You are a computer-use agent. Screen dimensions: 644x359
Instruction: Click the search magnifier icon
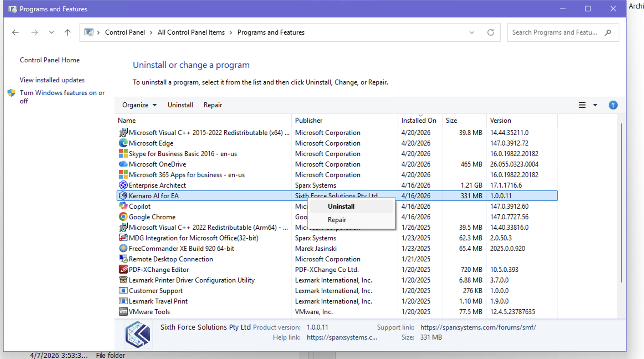coord(608,32)
